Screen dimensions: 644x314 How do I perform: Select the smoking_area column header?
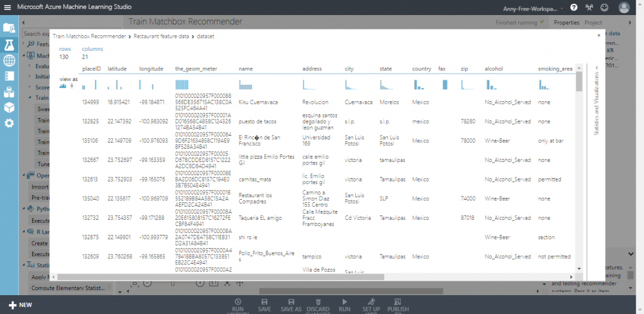point(555,69)
